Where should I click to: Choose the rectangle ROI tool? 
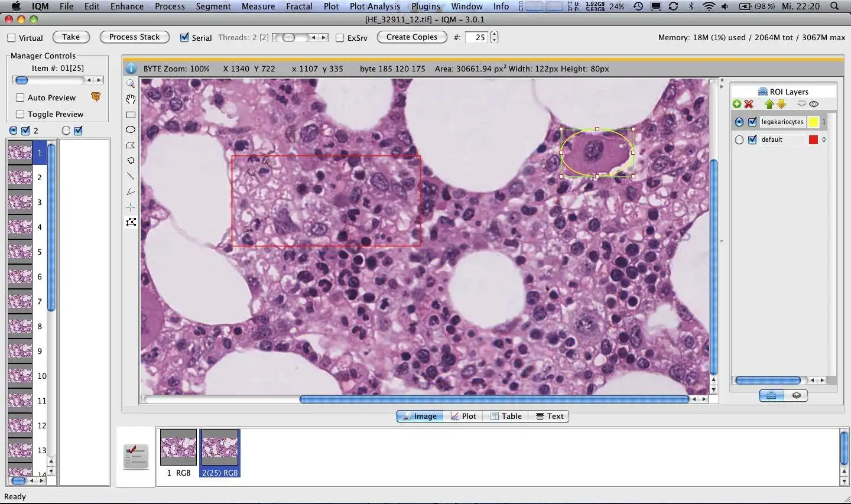(x=131, y=115)
